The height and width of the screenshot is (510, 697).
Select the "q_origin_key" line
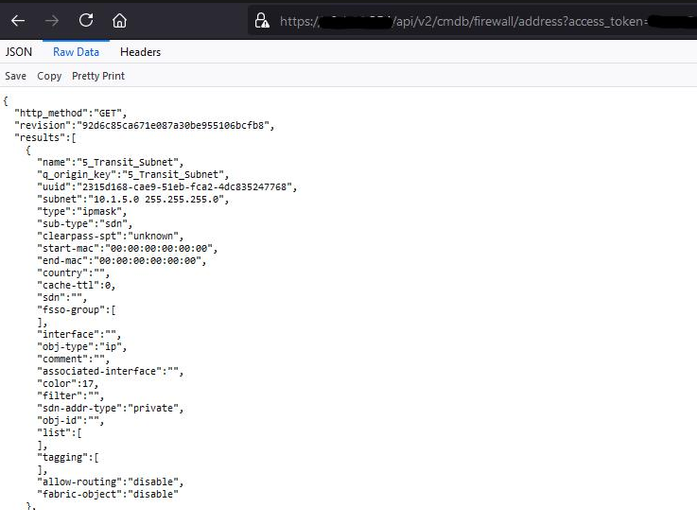133,175
